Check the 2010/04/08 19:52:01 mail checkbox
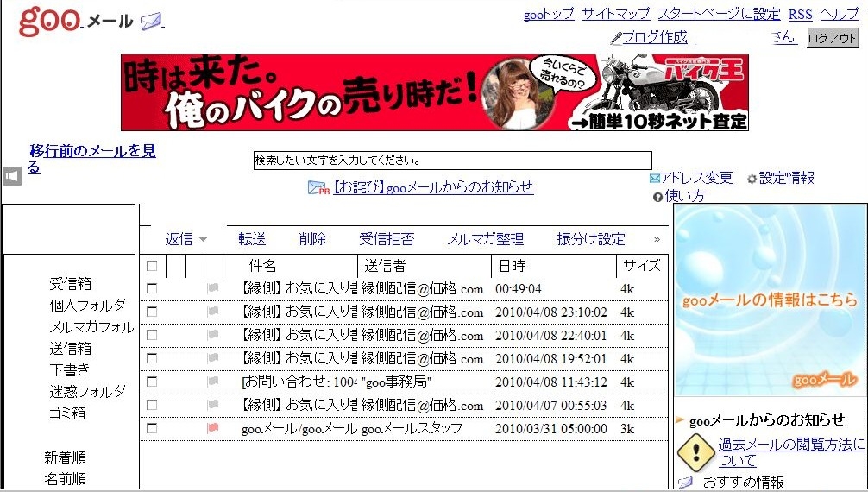This screenshot has width=868, height=492. [152, 358]
